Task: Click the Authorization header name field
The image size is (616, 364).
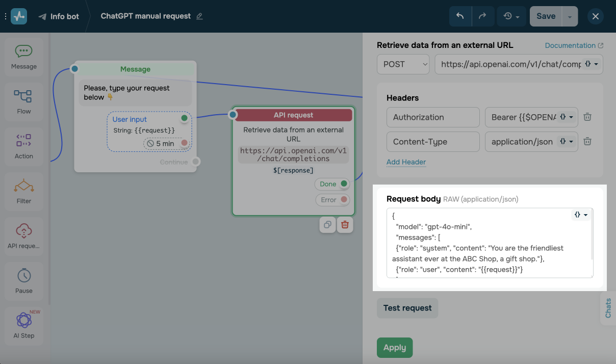Action: coord(432,117)
